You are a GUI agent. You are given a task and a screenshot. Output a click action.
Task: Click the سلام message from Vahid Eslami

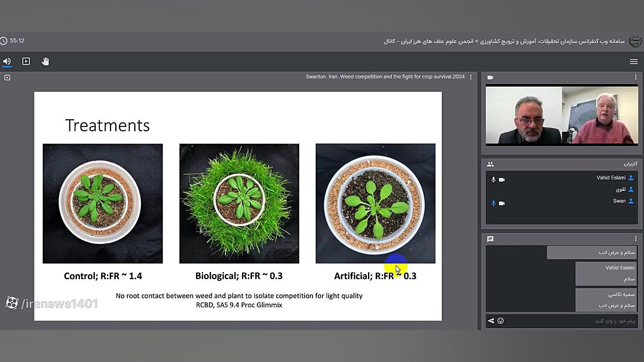[629, 279]
